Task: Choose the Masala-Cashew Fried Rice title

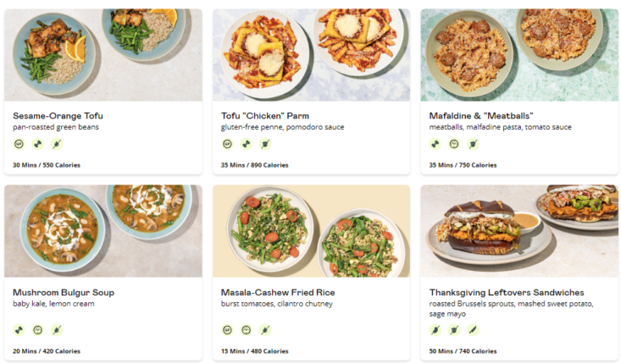Action: pos(280,293)
